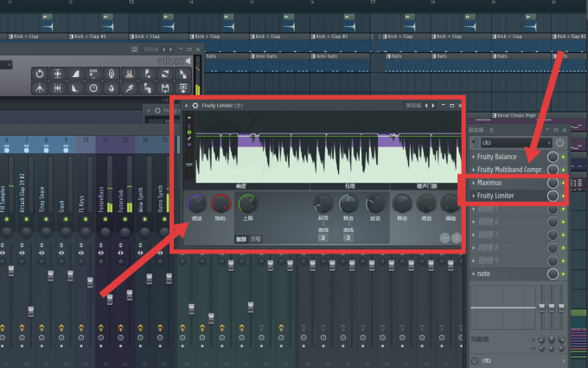Screen dimensions: 588x368
Task: Expand the note slot arrow
Action: [x=474, y=274]
